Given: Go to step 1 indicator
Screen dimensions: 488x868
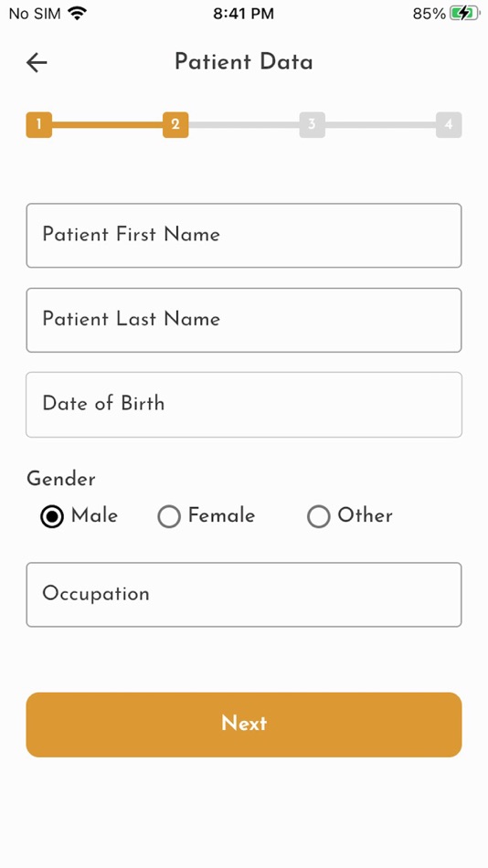Looking at the screenshot, I should tap(38, 124).
